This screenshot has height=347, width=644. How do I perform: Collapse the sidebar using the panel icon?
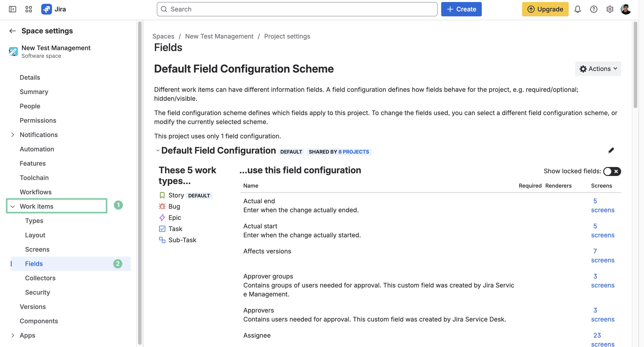click(x=13, y=9)
